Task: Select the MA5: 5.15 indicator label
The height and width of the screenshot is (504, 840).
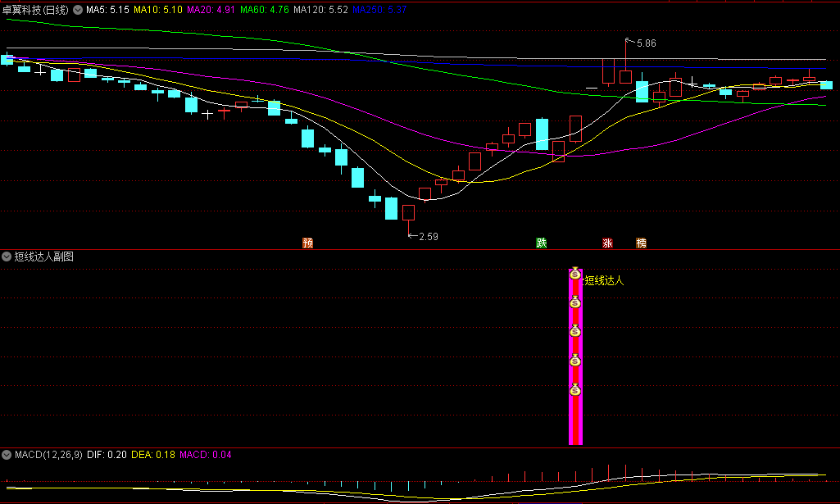Action: tap(107, 10)
